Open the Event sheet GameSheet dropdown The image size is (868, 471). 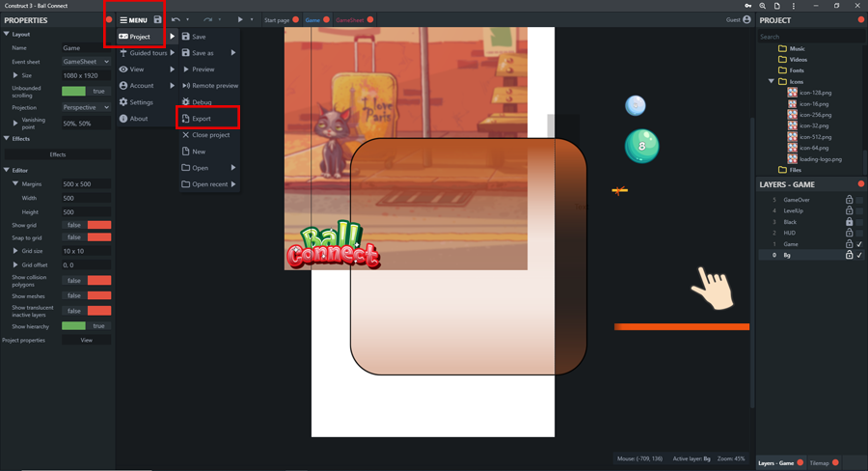pos(86,62)
